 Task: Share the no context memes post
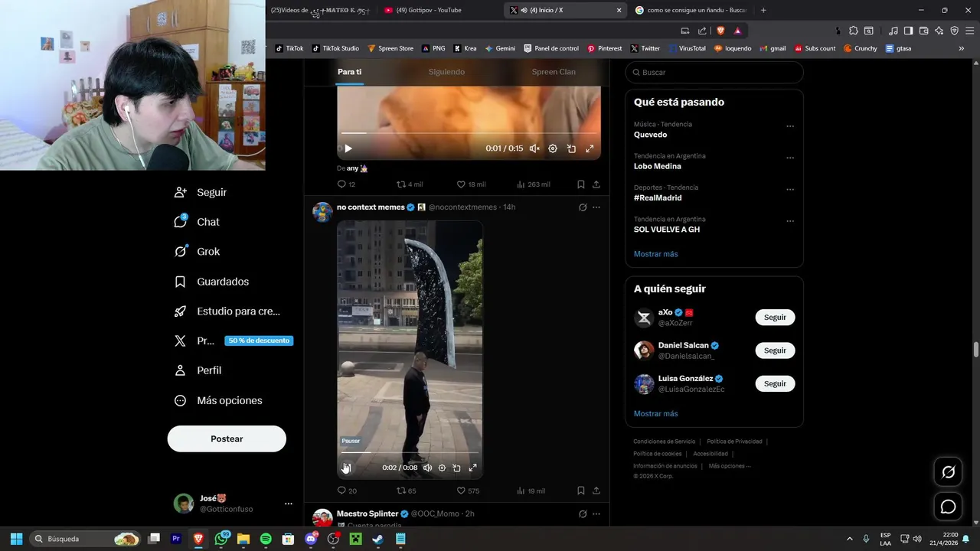(596, 491)
